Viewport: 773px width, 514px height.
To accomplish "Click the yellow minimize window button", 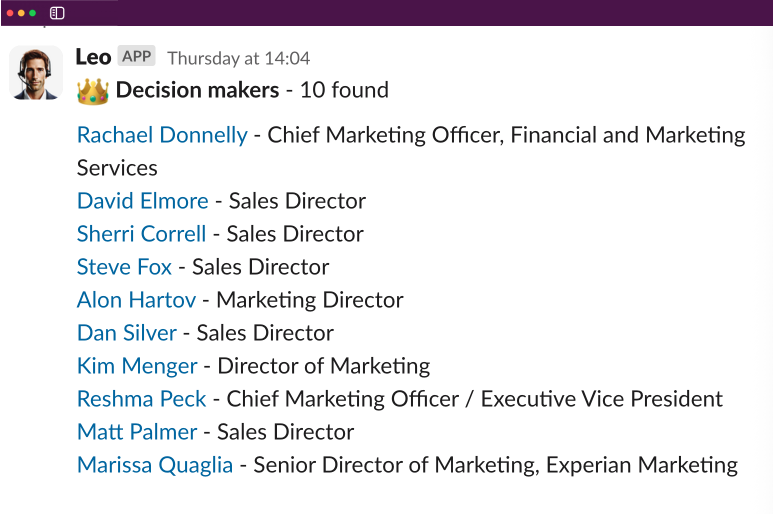I will point(21,13).
